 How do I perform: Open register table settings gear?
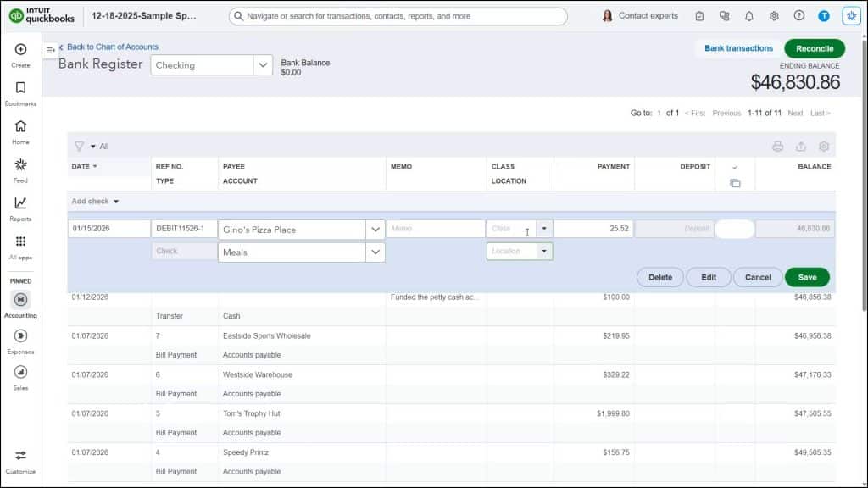pos(824,146)
